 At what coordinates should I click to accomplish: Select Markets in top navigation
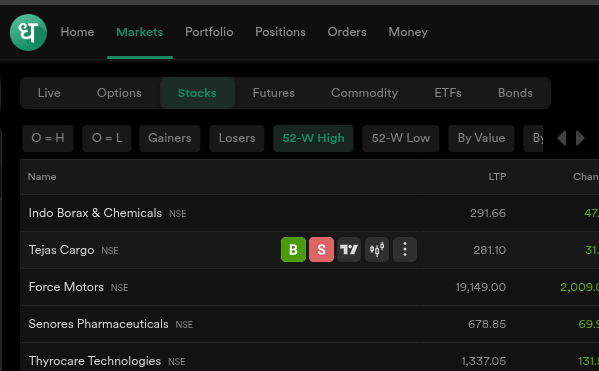click(140, 32)
